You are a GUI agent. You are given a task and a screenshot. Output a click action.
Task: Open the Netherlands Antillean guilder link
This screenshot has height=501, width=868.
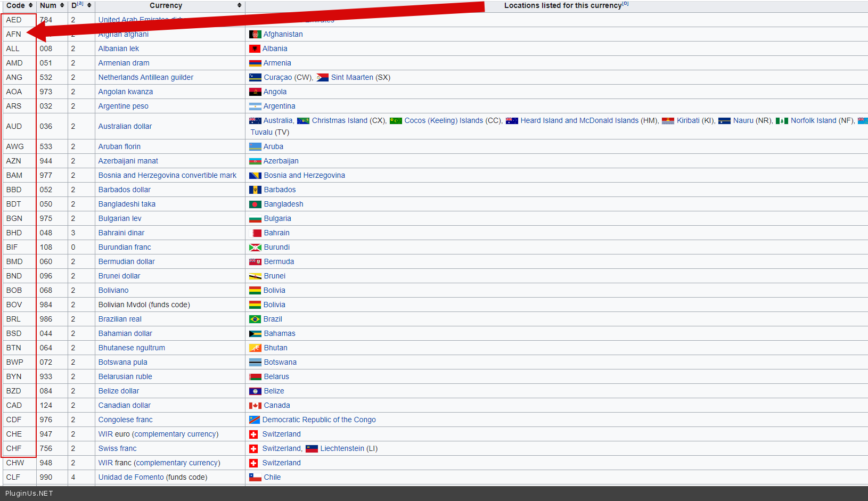tap(145, 77)
